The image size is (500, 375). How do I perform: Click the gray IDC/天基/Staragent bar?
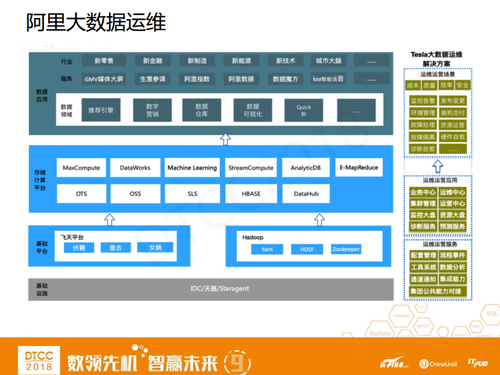click(211, 289)
